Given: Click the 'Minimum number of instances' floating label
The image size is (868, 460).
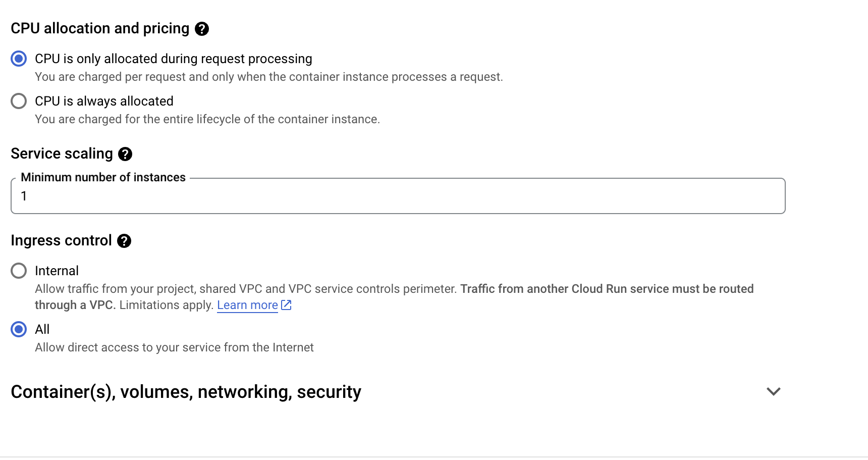Looking at the screenshot, I should [x=103, y=177].
